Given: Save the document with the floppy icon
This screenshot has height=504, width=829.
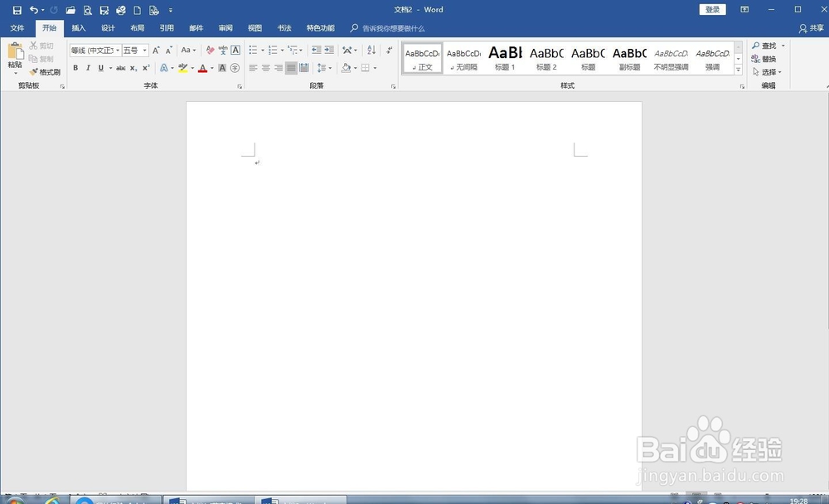Looking at the screenshot, I should click(x=17, y=10).
